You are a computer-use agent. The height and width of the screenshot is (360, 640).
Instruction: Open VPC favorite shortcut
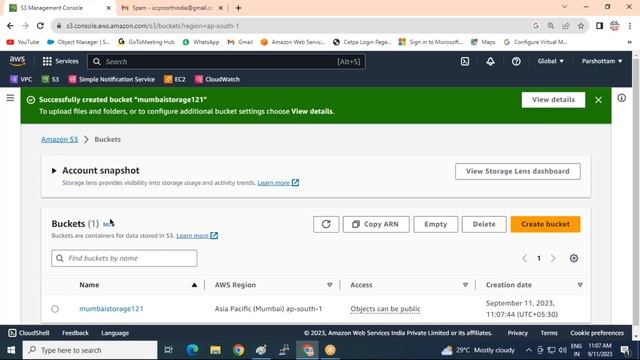click(21, 79)
